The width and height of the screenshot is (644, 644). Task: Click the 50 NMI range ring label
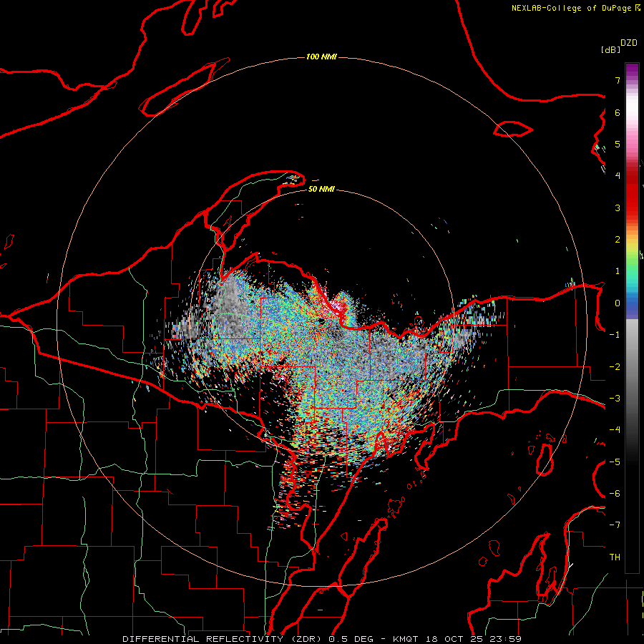click(x=321, y=189)
